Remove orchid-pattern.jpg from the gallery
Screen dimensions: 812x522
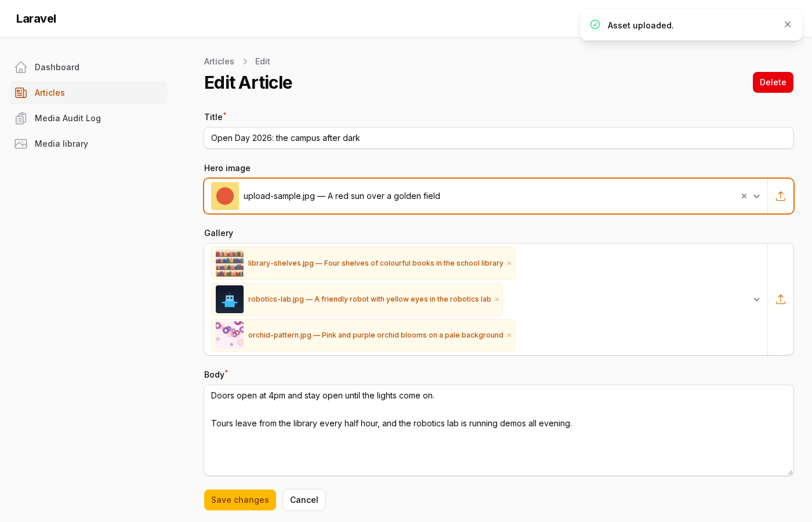tap(509, 335)
